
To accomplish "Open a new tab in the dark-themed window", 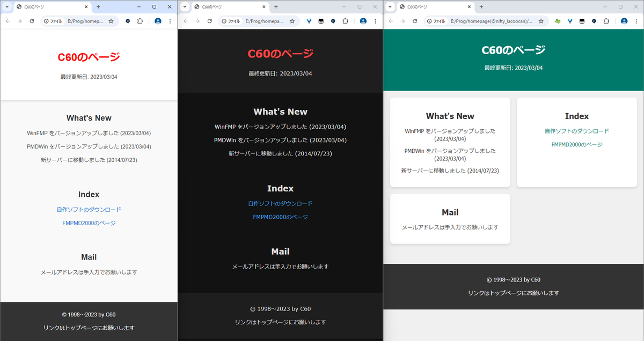I will click(276, 6).
